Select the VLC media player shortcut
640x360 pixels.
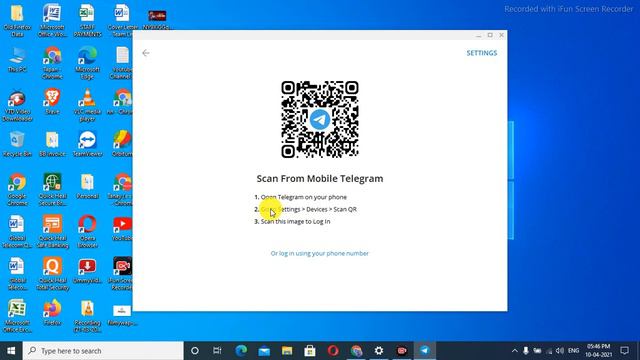click(87, 105)
